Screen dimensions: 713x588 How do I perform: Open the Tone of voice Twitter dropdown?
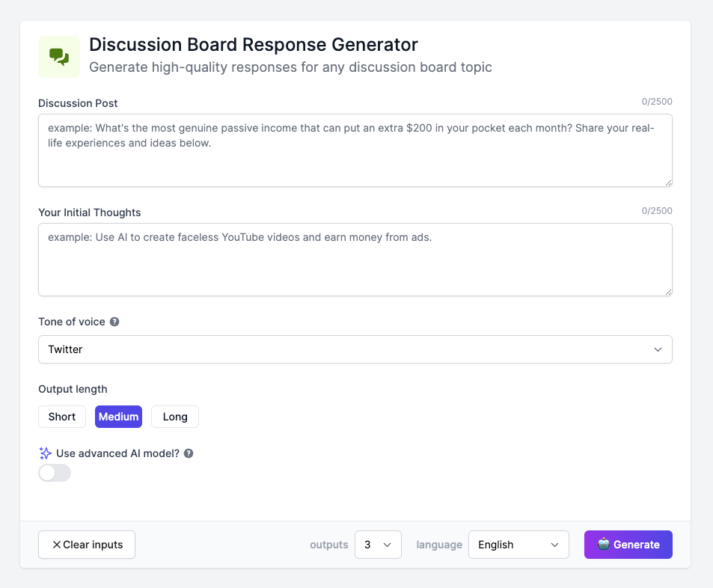(355, 349)
